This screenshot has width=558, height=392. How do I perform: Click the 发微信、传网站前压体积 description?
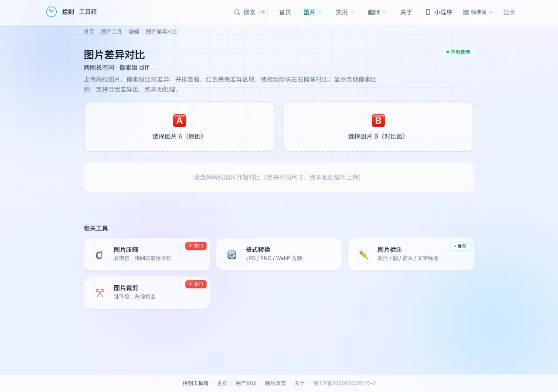pos(143,258)
